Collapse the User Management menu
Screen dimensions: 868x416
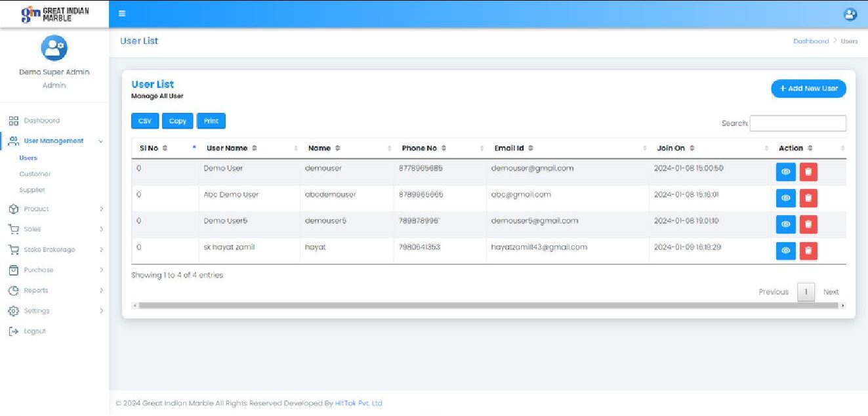100,141
